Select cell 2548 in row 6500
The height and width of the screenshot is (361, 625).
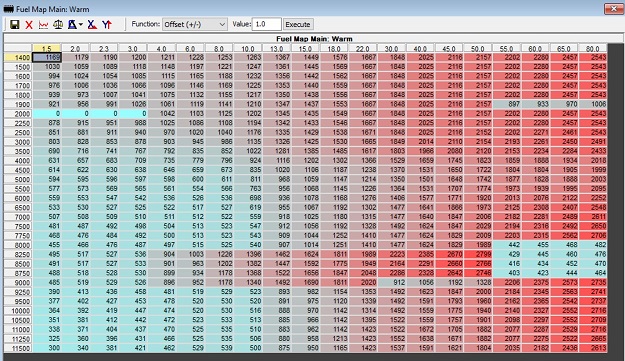pos(592,207)
